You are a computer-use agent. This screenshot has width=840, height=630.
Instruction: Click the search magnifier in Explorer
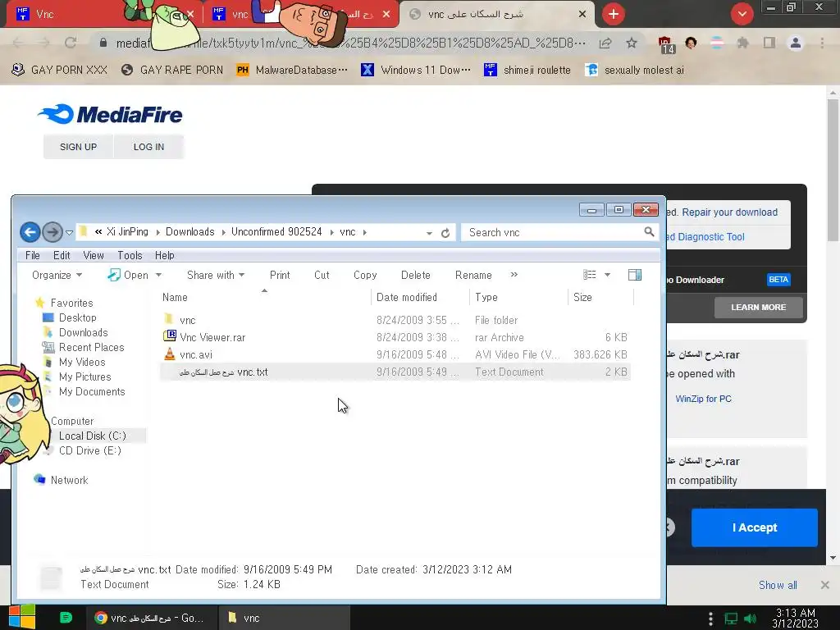(649, 232)
